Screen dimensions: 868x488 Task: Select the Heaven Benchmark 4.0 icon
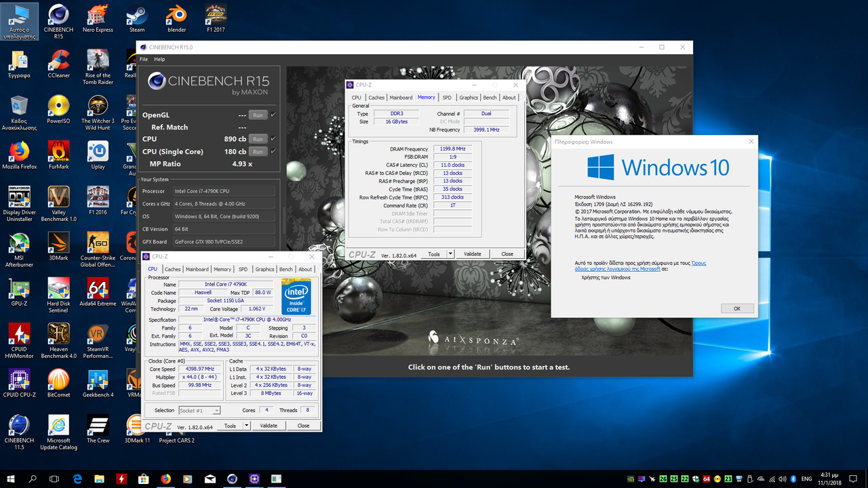click(x=58, y=340)
